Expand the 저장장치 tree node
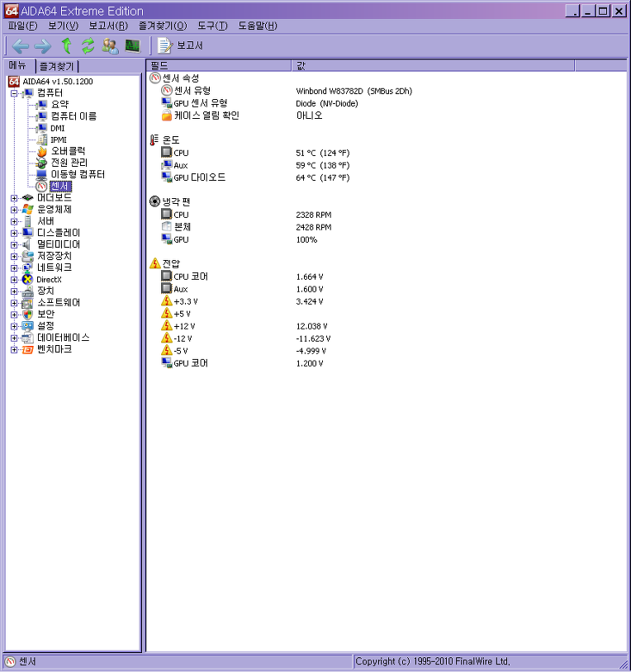The height and width of the screenshot is (672, 631). point(14,256)
